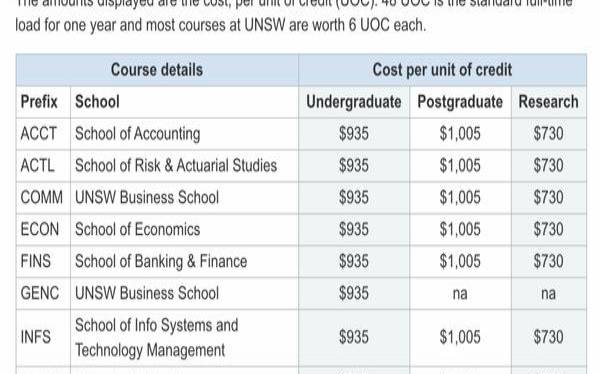599x374 pixels.
Task: Click the Postgraduate column heading
Action: click(x=460, y=102)
